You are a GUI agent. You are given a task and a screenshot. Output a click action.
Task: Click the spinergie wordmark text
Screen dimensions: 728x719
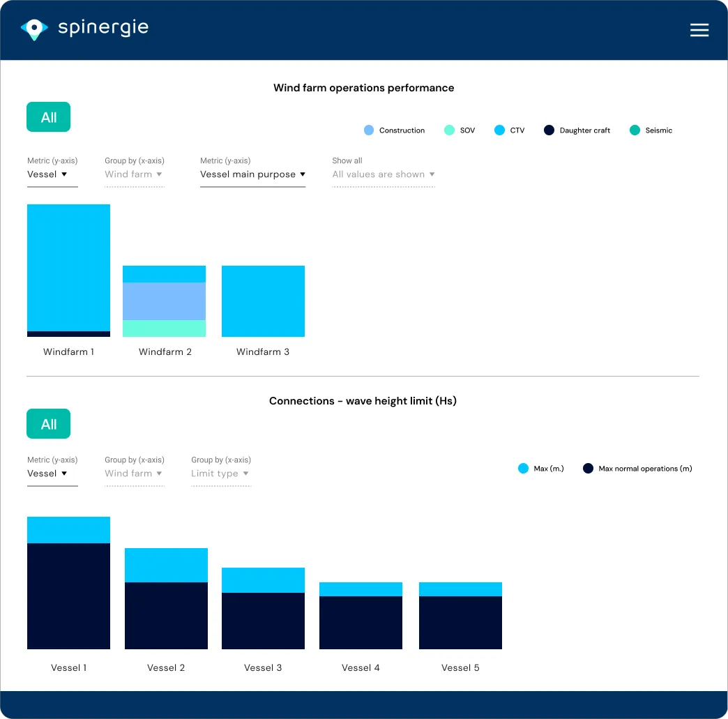point(103,28)
